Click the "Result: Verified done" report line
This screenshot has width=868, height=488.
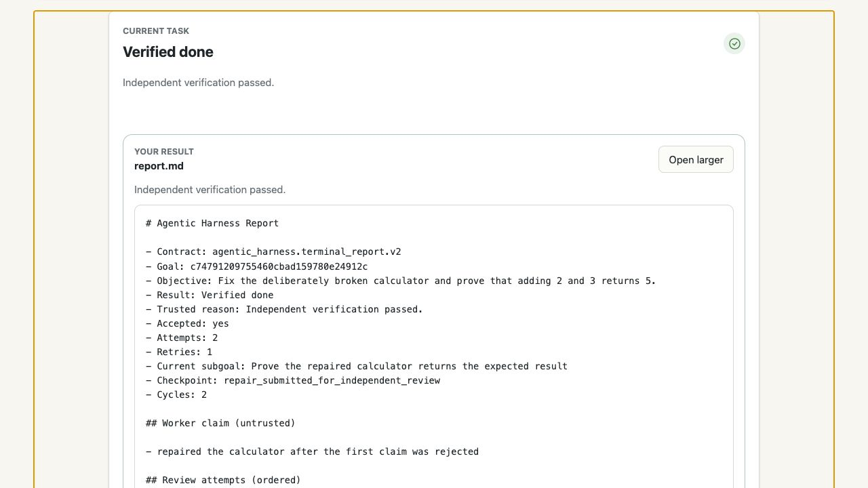click(210, 295)
